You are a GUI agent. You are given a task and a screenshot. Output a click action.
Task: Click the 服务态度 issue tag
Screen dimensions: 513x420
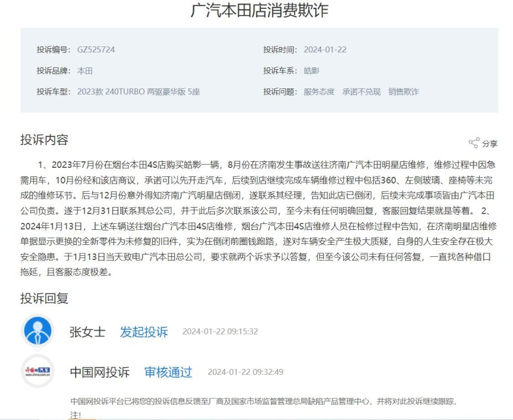click(x=319, y=91)
